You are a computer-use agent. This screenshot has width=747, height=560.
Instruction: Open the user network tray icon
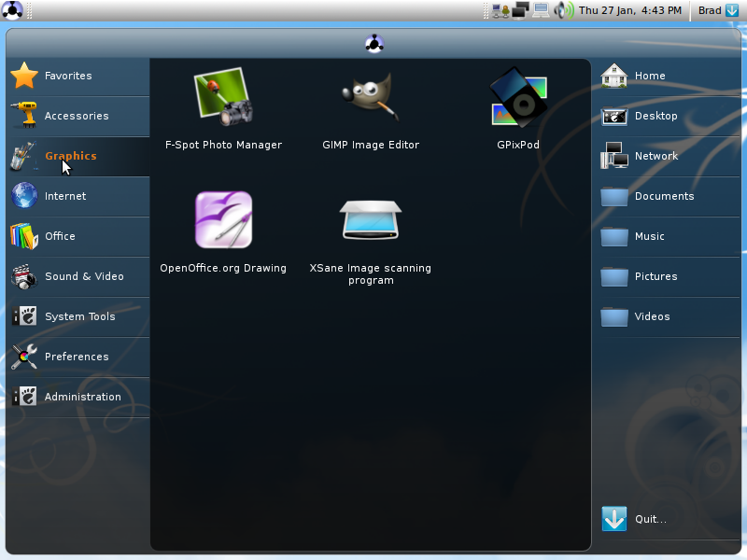(500, 10)
